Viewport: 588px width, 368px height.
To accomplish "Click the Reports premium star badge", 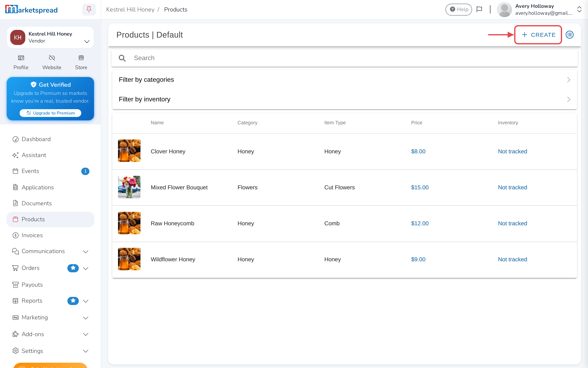I will pyautogui.click(x=73, y=301).
